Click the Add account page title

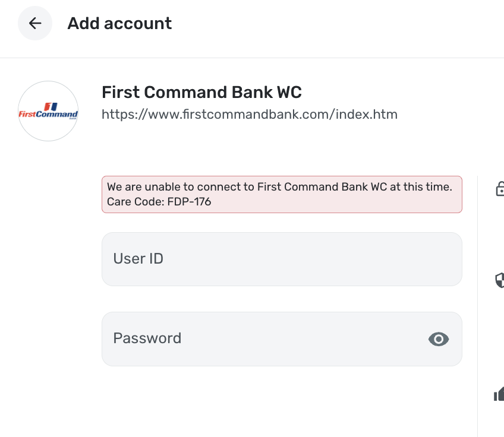click(119, 23)
